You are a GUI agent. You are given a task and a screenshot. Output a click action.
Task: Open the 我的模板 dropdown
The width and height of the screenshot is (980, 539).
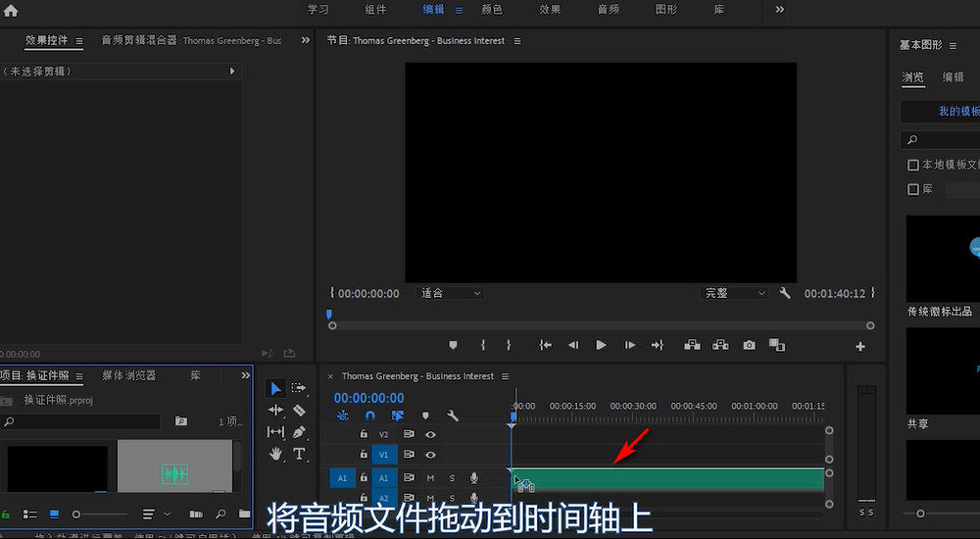940,112
